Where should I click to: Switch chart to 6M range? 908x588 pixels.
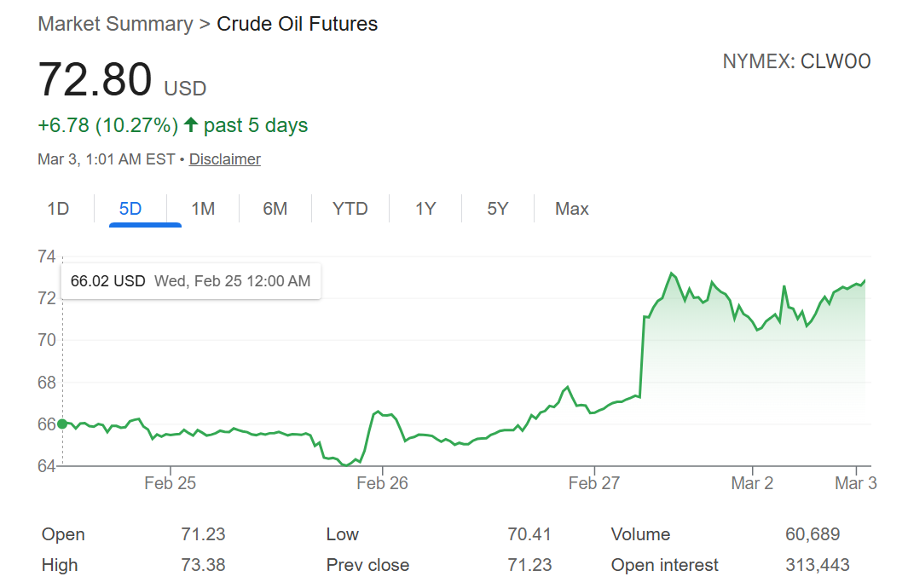click(275, 209)
